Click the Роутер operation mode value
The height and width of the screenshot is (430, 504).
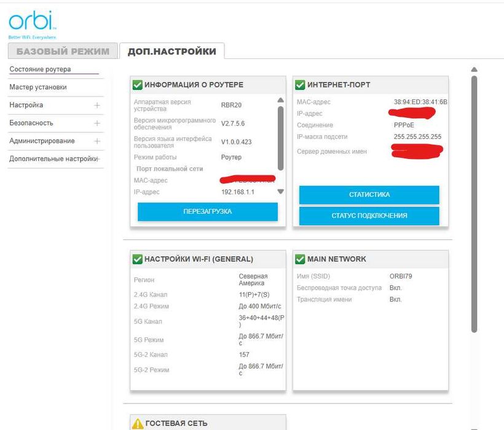[x=231, y=157]
